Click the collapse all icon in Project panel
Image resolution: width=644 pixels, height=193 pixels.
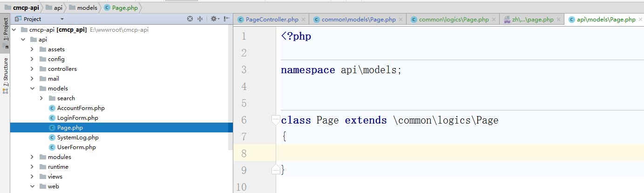point(200,19)
